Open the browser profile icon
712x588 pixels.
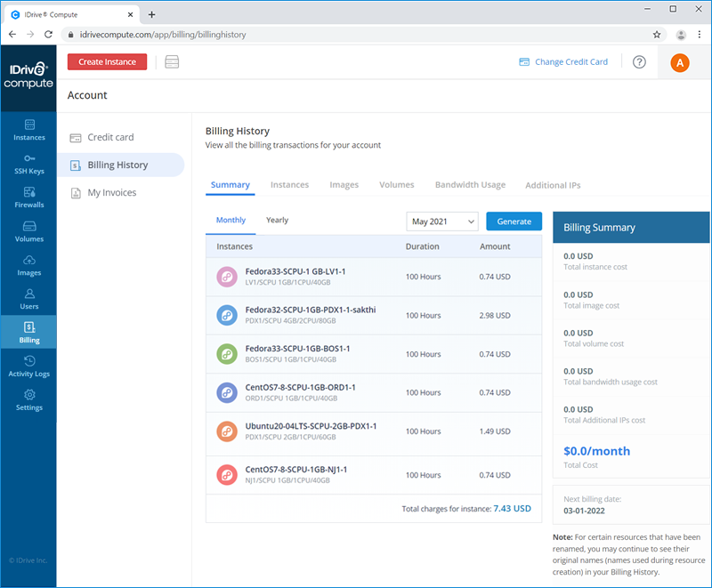(681, 35)
